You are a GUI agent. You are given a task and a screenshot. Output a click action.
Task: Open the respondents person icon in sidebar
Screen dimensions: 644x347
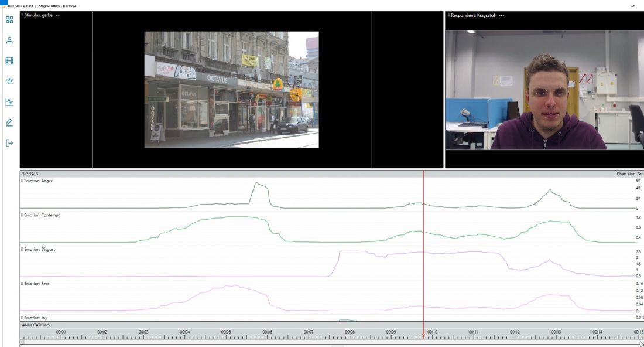click(9, 40)
